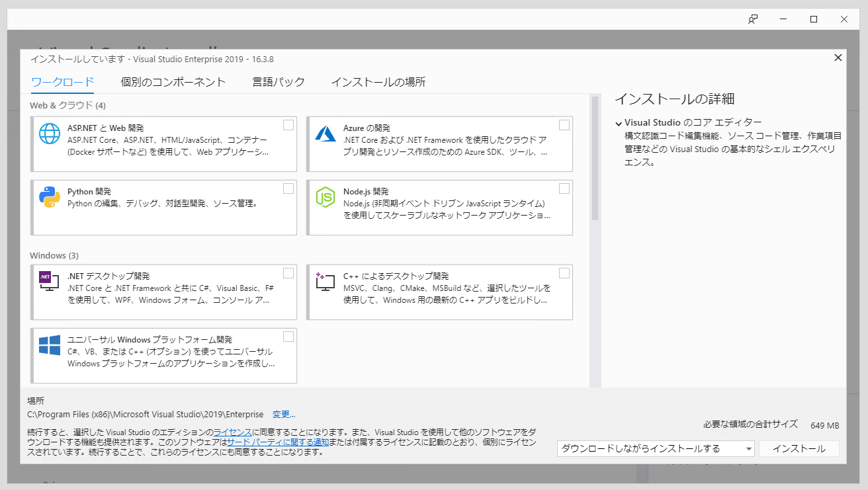Click the .NET desktop development icon
868x490 pixels.
pos(50,282)
